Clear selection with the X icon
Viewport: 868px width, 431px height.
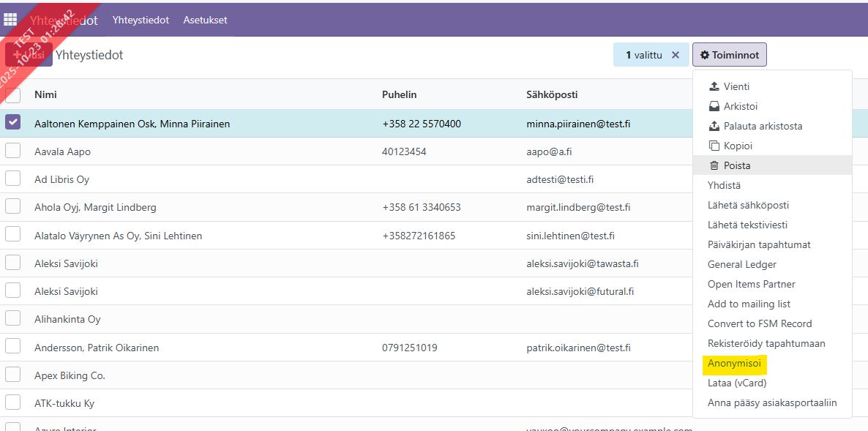point(676,55)
